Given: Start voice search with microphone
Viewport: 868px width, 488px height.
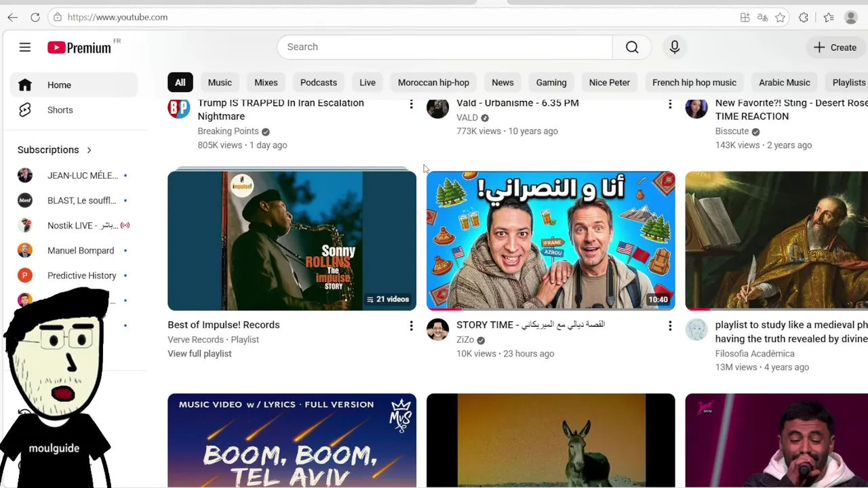Looking at the screenshot, I should (675, 47).
